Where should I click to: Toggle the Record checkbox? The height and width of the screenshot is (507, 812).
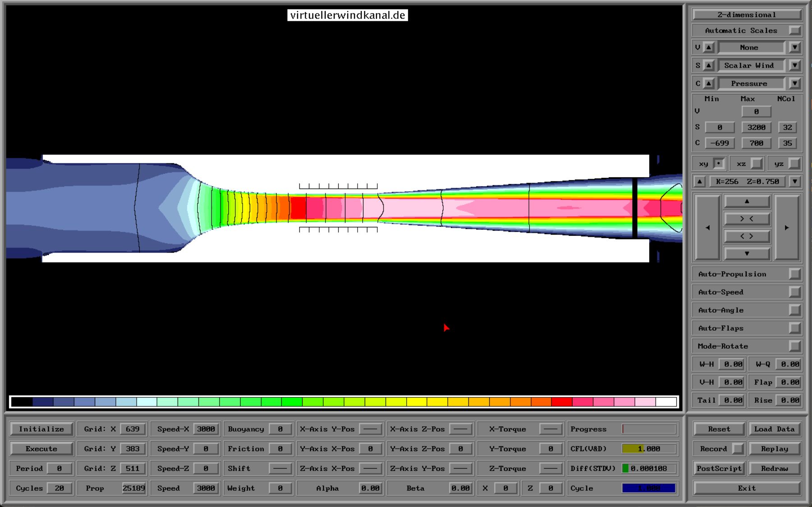[x=738, y=449]
